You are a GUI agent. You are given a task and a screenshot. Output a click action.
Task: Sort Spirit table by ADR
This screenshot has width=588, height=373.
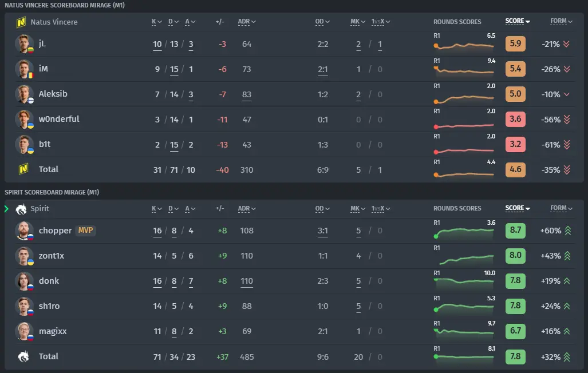tap(247, 208)
